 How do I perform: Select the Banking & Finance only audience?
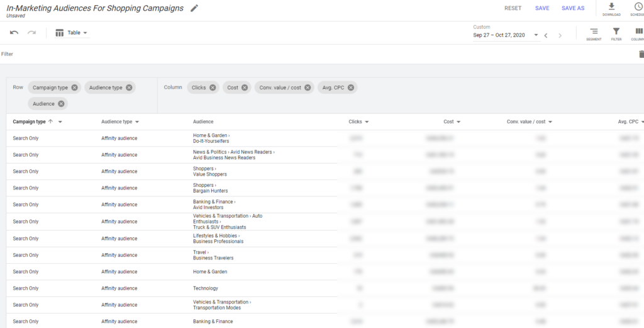pos(213,322)
